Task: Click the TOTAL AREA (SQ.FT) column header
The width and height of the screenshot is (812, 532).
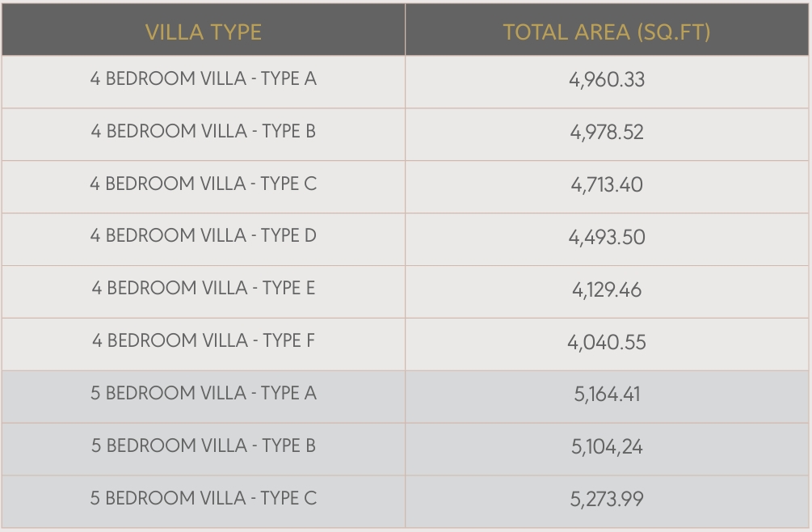Action: [607, 32]
